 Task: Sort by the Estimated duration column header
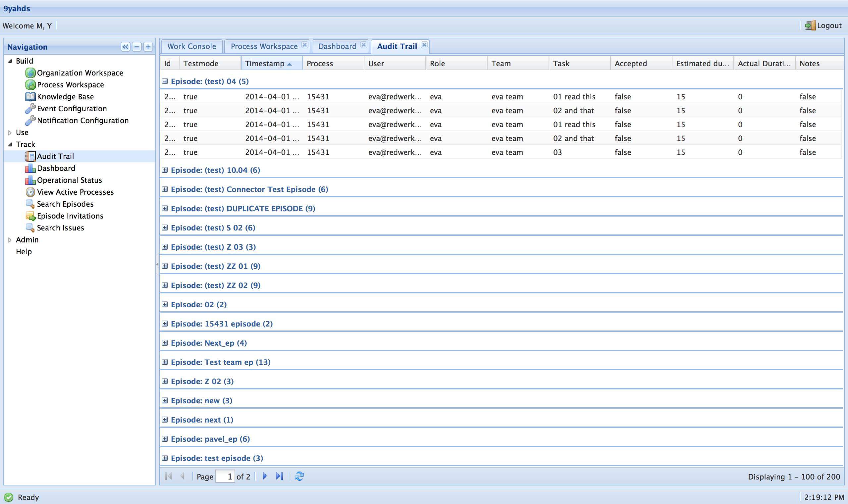(703, 64)
